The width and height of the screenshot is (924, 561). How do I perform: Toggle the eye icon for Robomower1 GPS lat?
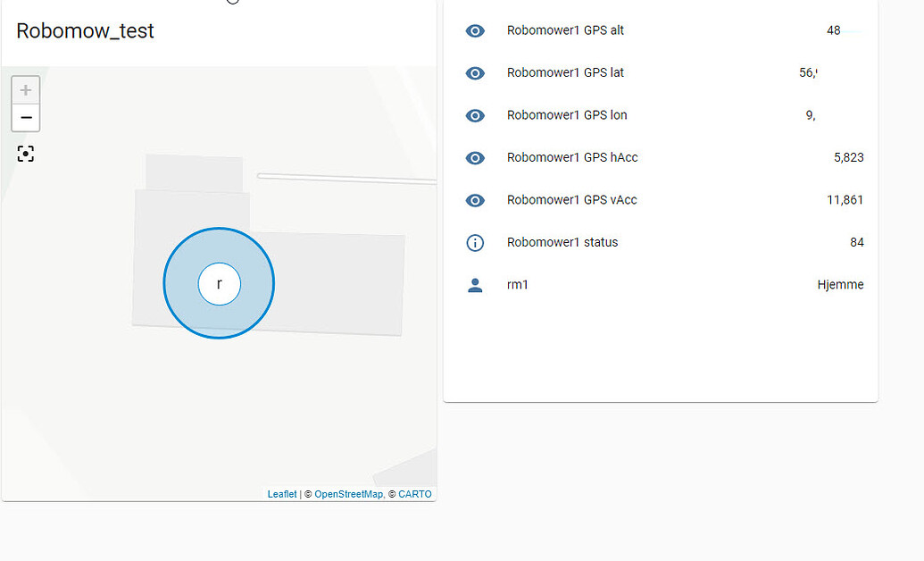pos(475,72)
